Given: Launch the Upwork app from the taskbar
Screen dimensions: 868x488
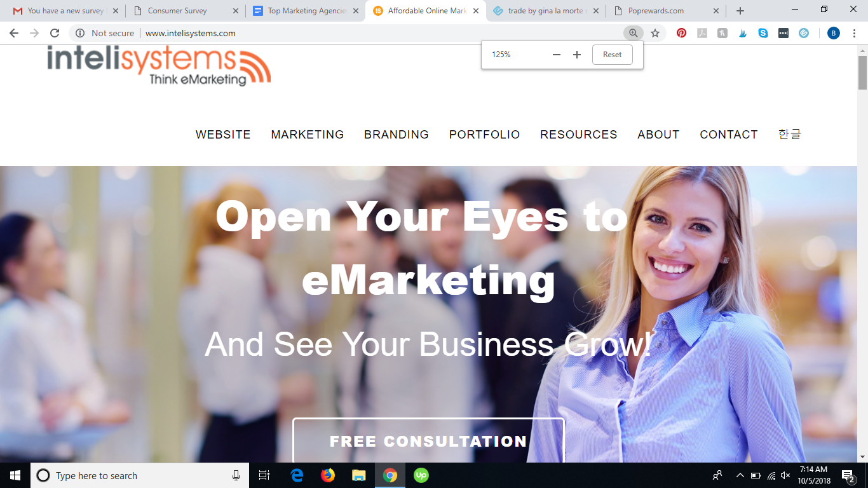Looking at the screenshot, I should tap(421, 475).
